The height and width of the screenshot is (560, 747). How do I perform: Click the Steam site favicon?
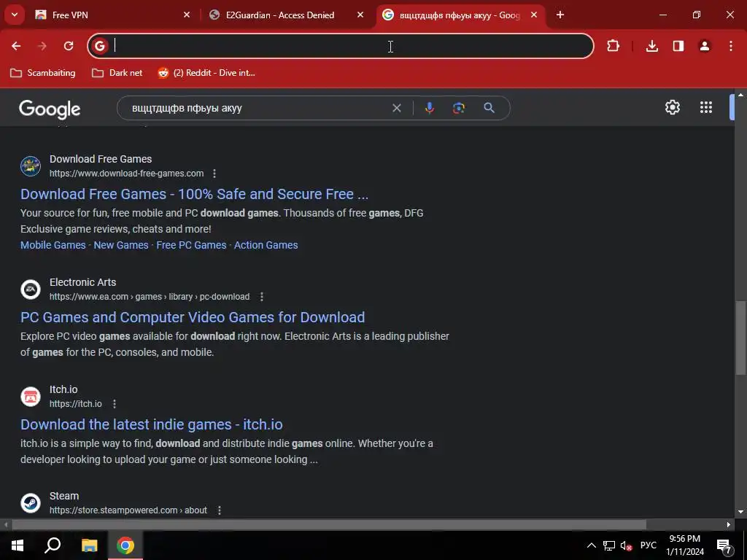(x=31, y=503)
